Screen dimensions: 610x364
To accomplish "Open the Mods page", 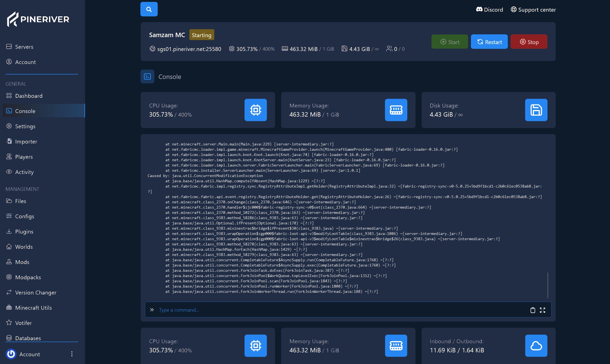I will pos(22,262).
